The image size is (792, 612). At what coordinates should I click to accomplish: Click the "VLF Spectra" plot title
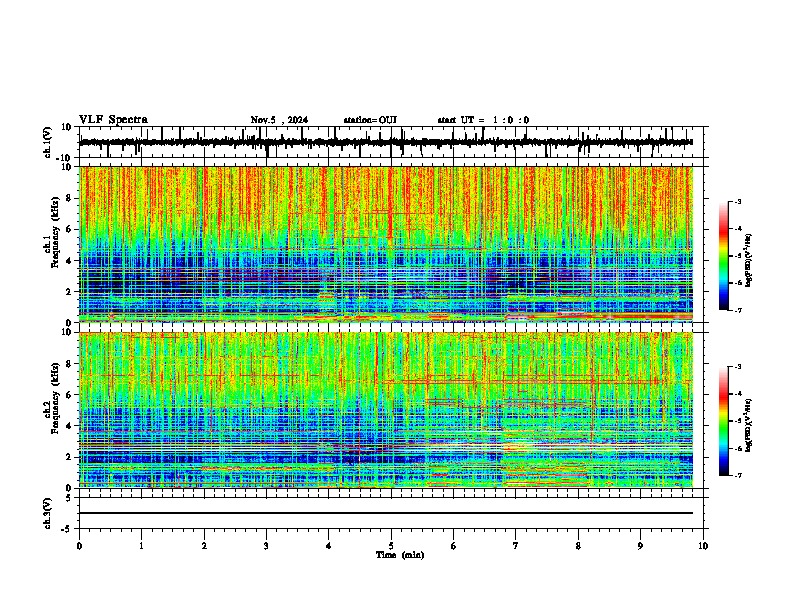tap(113, 120)
